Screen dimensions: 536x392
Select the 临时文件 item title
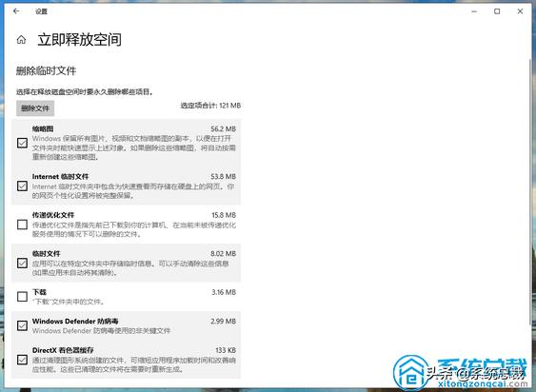click(x=46, y=254)
